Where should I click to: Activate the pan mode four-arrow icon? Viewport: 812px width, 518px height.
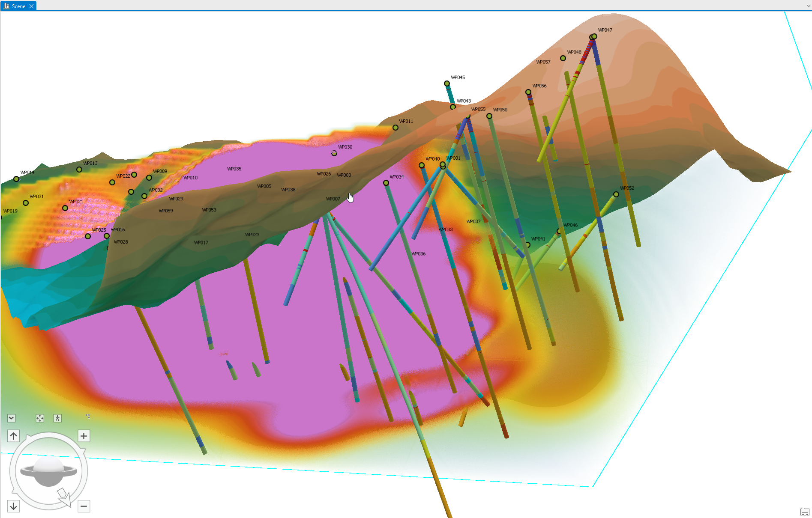(x=40, y=418)
